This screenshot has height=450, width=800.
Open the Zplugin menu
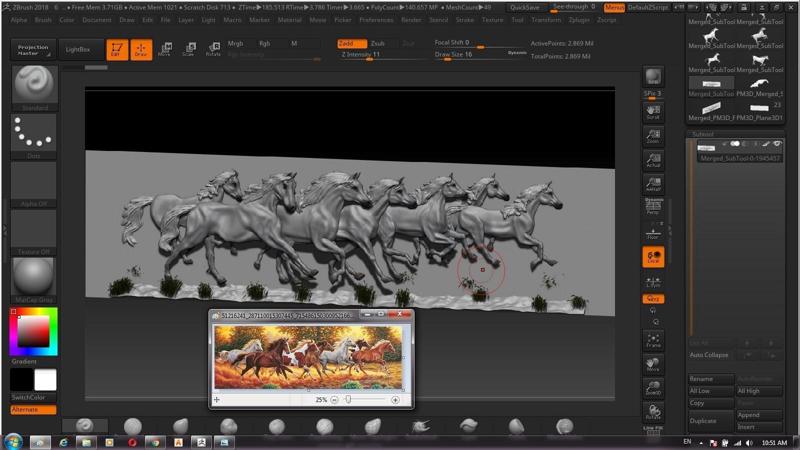point(580,19)
